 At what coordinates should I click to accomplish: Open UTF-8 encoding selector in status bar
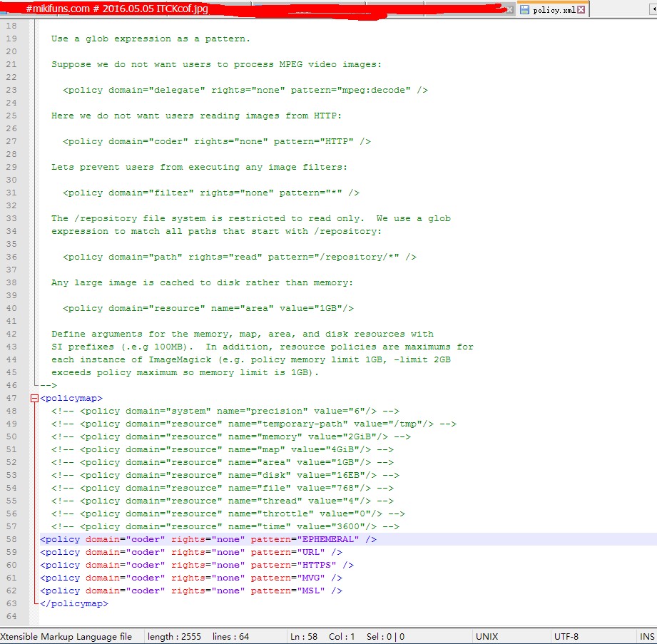pyautogui.click(x=566, y=636)
